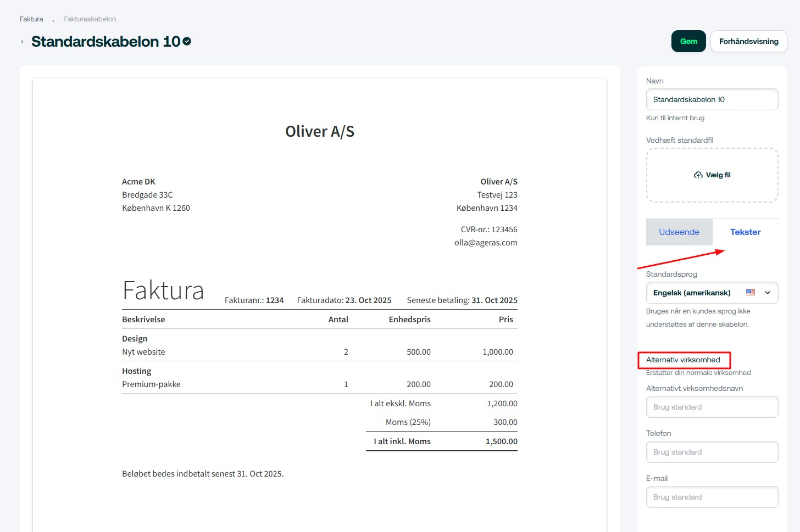This screenshot has height=532, width=800.
Task: Click the cloud upload icon
Action: pos(698,175)
